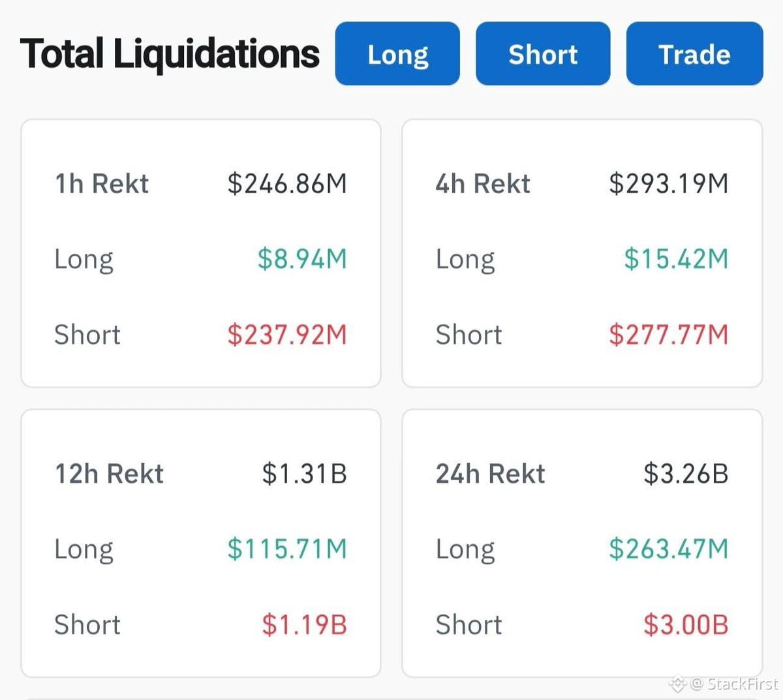Click the 4h Long value $15.42M

(676, 259)
